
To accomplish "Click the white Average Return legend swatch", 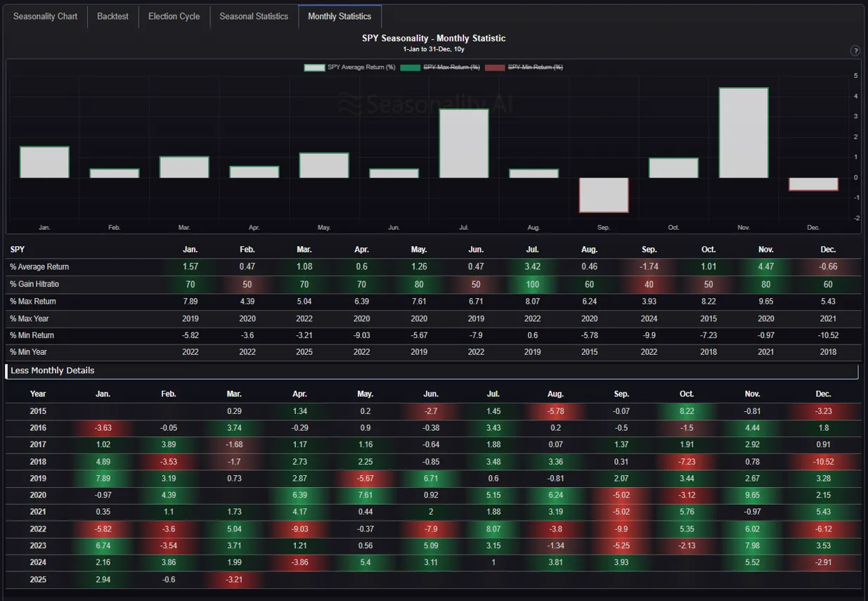I will [314, 67].
